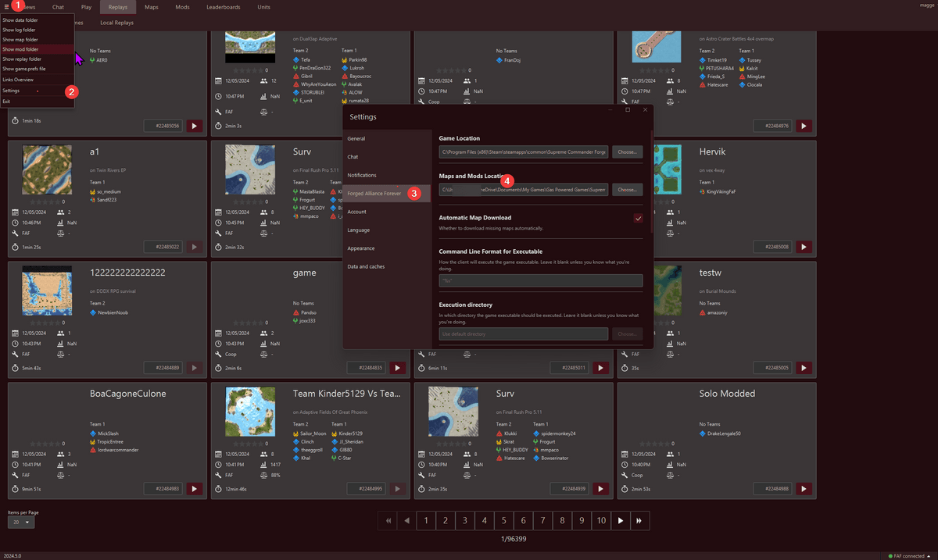Viewport: 938px width, 560px height.
Task: Play replay #22485056
Action: (194, 126)
